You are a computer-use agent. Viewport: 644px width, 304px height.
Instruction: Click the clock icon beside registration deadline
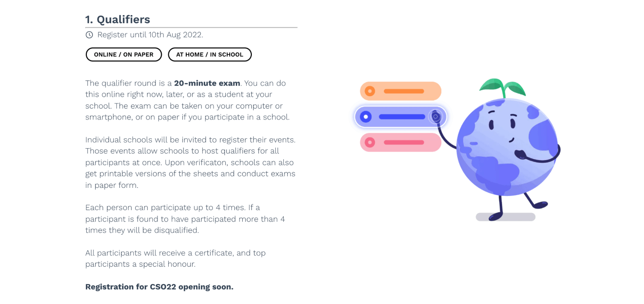pyautogui.click(x=89, y=35)
